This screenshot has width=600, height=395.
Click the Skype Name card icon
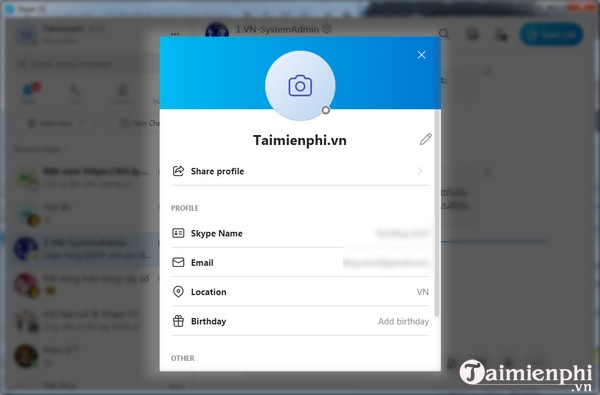[x=178, y=233]
